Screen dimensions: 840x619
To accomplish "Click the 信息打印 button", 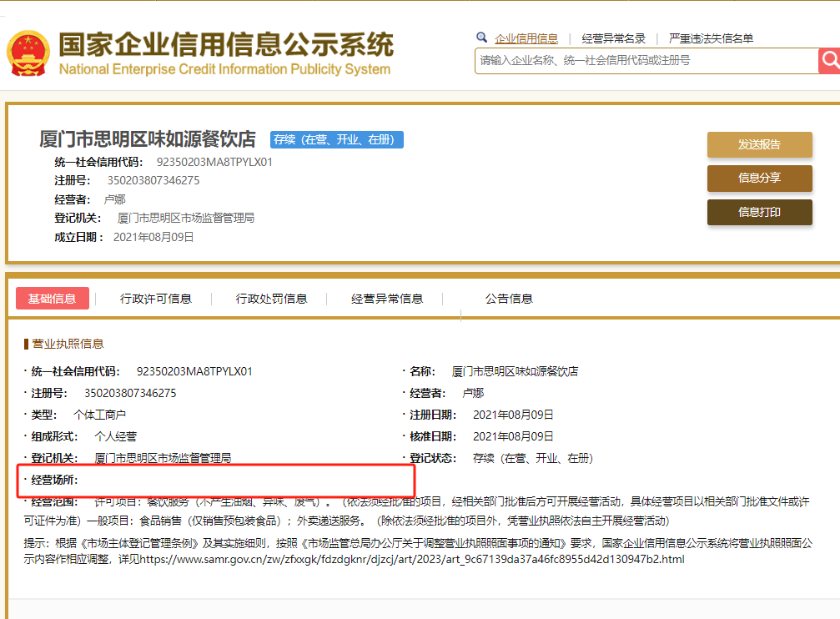I will tap(760, 212).
